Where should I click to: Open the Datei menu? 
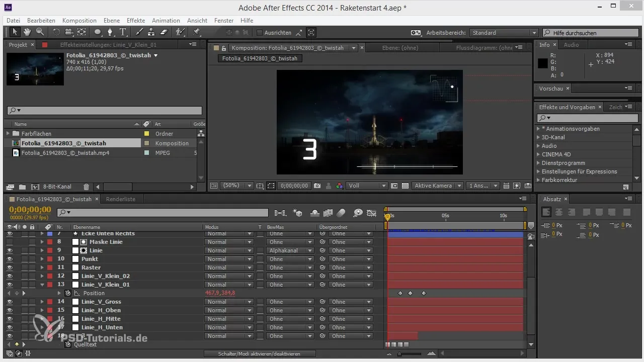coord(13,21)
